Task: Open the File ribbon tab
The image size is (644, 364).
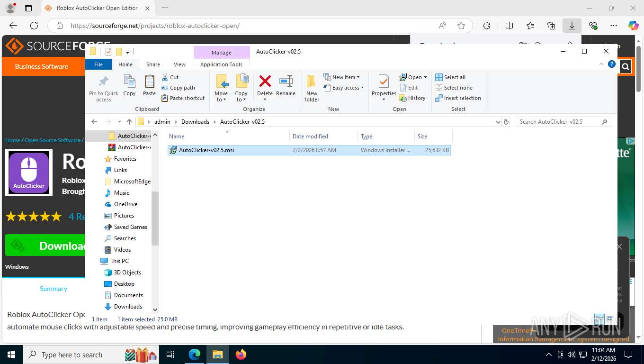Action: click(x=98, y=64)
